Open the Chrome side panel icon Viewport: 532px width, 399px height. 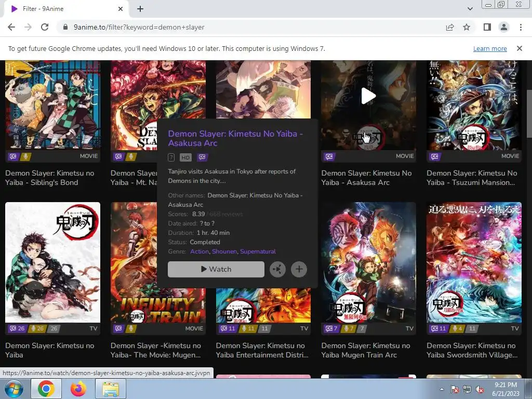487,27
